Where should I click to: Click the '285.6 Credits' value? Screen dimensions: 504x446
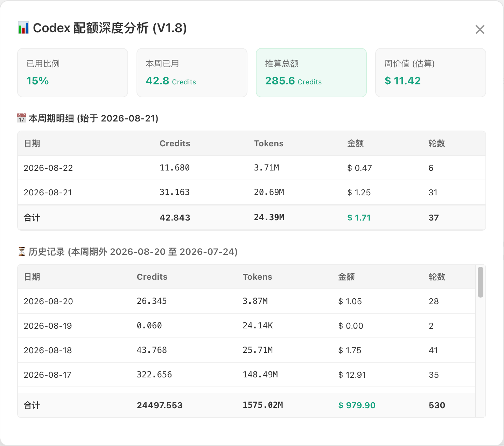[293, 81]
